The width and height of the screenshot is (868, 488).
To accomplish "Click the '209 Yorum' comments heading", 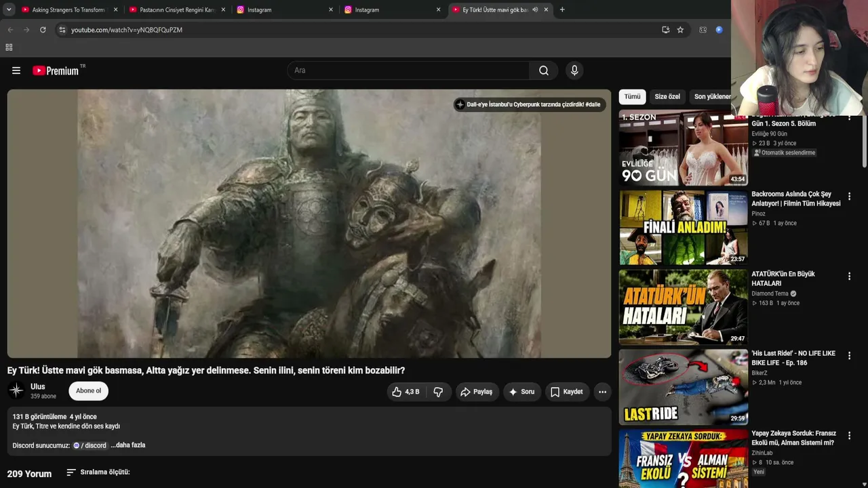I will (x=29, y=474).
